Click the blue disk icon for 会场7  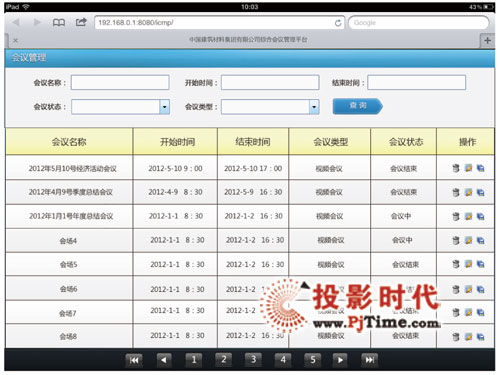pyautogui.click(x=480, y=313)
